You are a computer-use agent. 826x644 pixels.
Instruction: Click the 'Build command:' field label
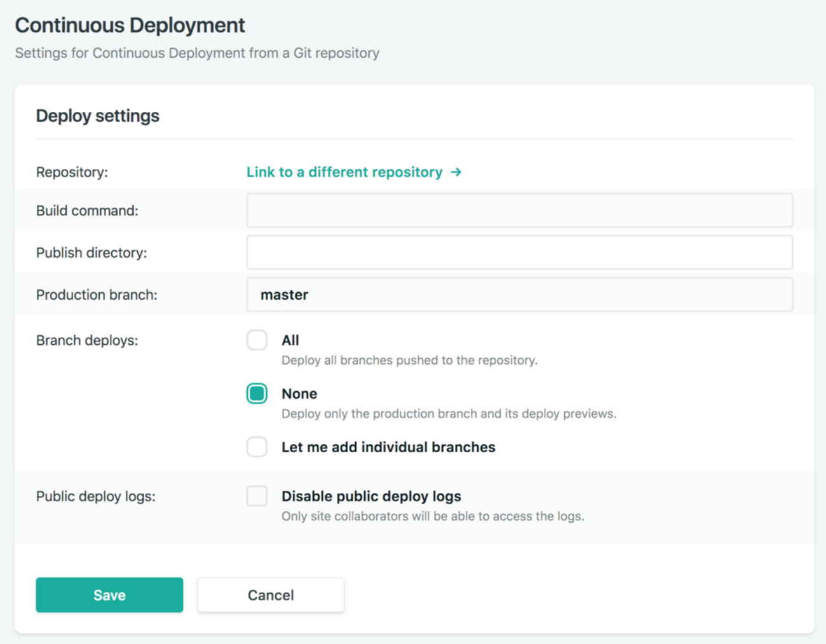click(87, 210)
